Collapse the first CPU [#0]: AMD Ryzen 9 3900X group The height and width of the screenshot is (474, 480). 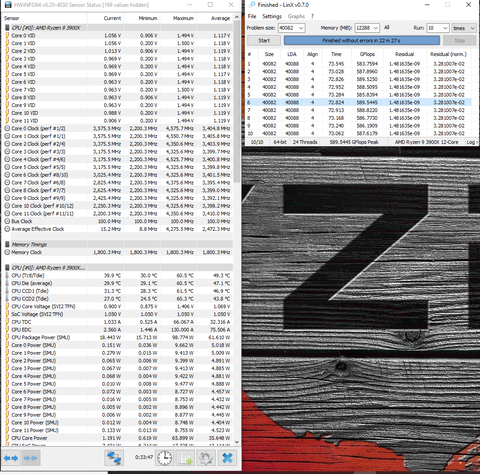46,28
